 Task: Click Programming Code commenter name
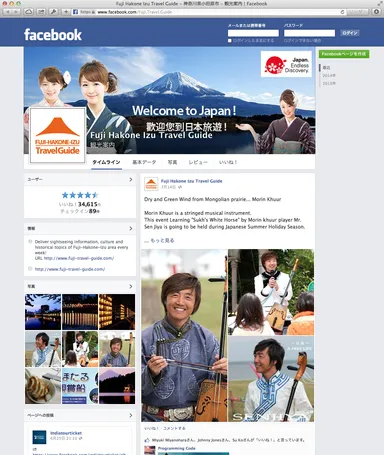pyautogui.click(x=176, y=448)
